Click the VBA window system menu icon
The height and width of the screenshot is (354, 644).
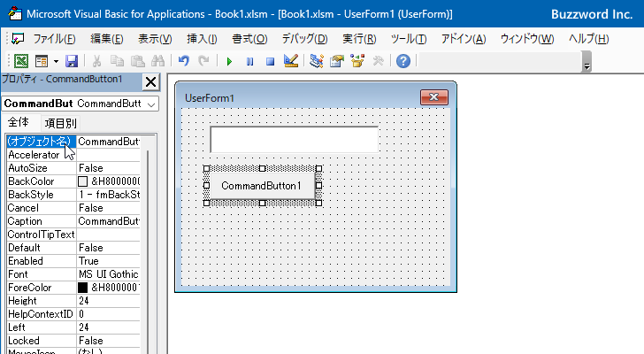point(15,13)
